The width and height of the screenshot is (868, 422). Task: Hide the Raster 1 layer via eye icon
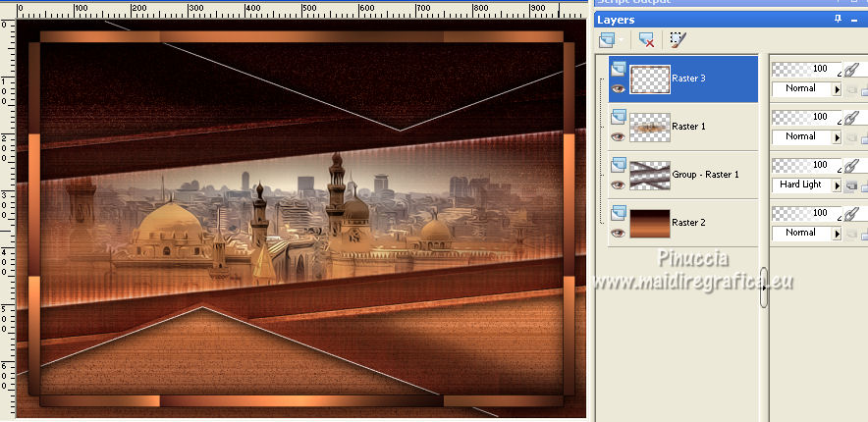coord(619,136)
